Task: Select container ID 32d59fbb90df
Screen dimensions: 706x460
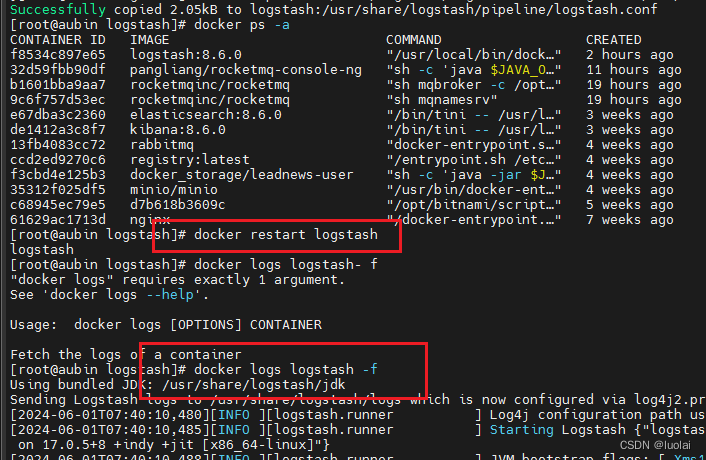Action: [58, 70]
